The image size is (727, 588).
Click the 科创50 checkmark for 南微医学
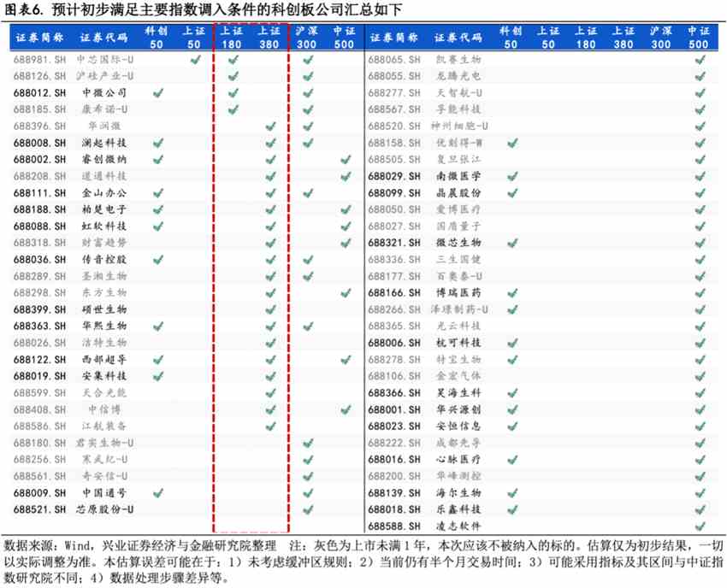coord(512,176)
